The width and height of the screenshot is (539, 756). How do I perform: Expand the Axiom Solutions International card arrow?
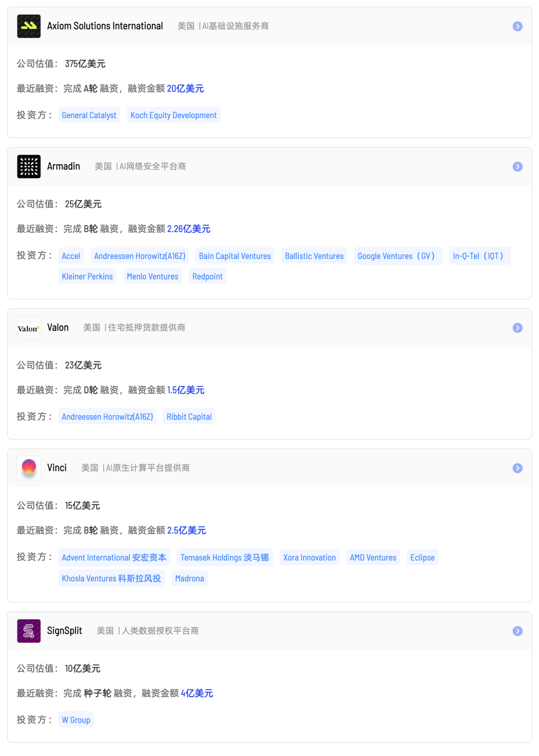518,26
